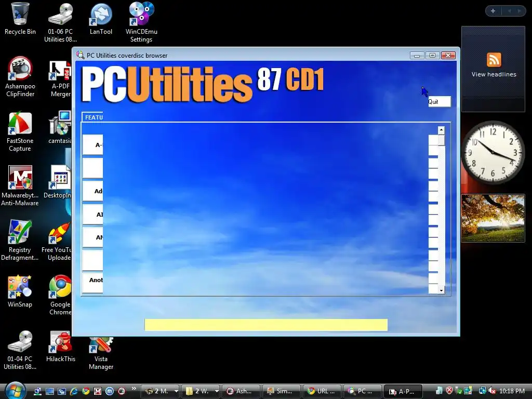The height and width of the screenshot is (399, 532).
Task: Open the 01-04 PC Utilities 08 disc icon
Action: click(x=20, y=350)
